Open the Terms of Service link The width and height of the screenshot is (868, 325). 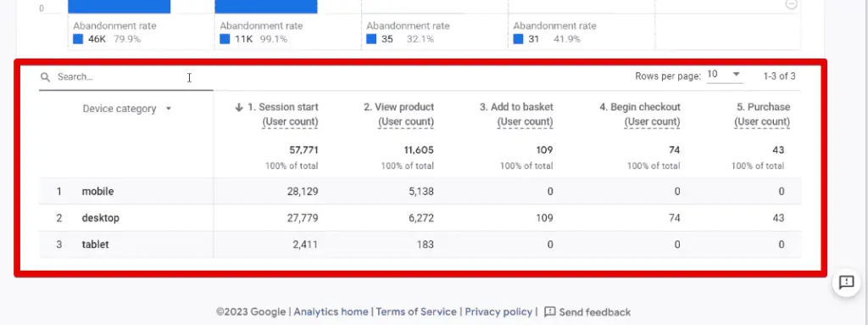pyautogui.click(x=416, y=311)
